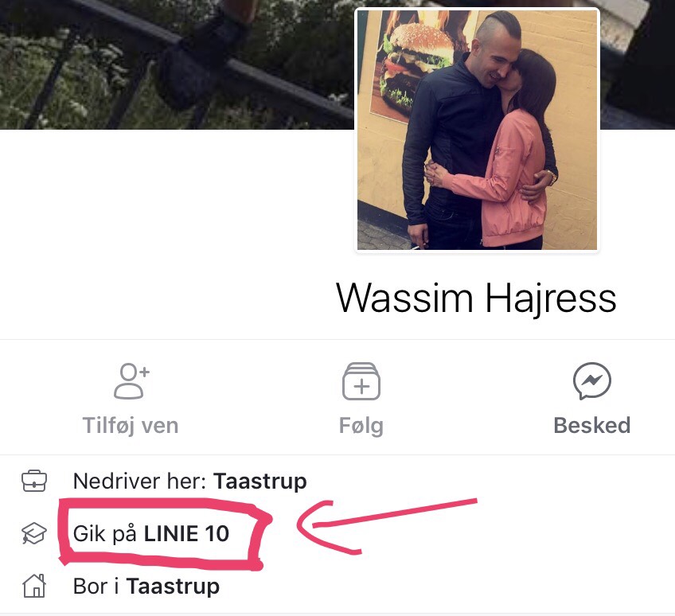Click the name Wassim Hajress
675x616 pixels.
[x=476, y=298]
